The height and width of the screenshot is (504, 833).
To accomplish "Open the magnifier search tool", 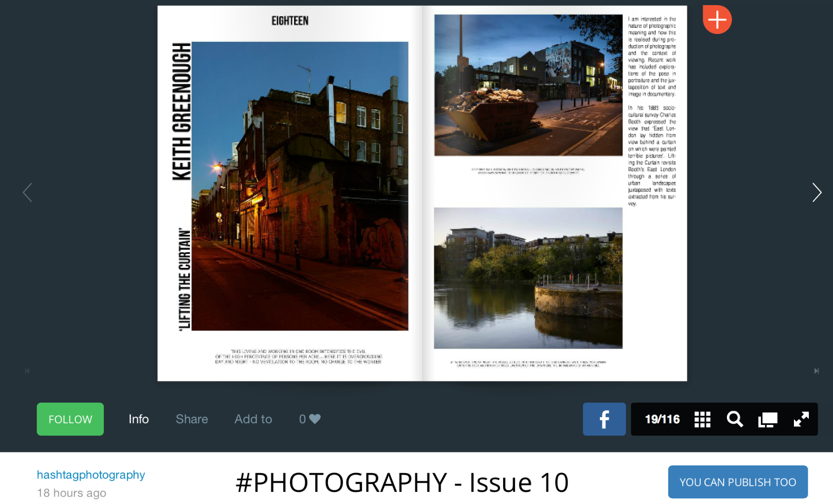I will point(735,419).
